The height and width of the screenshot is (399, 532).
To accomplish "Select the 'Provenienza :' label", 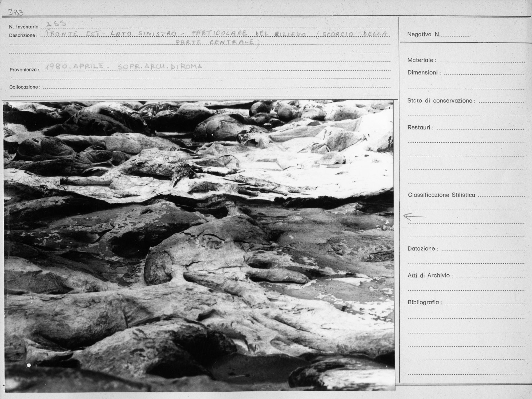I will (x=24, y=70).
